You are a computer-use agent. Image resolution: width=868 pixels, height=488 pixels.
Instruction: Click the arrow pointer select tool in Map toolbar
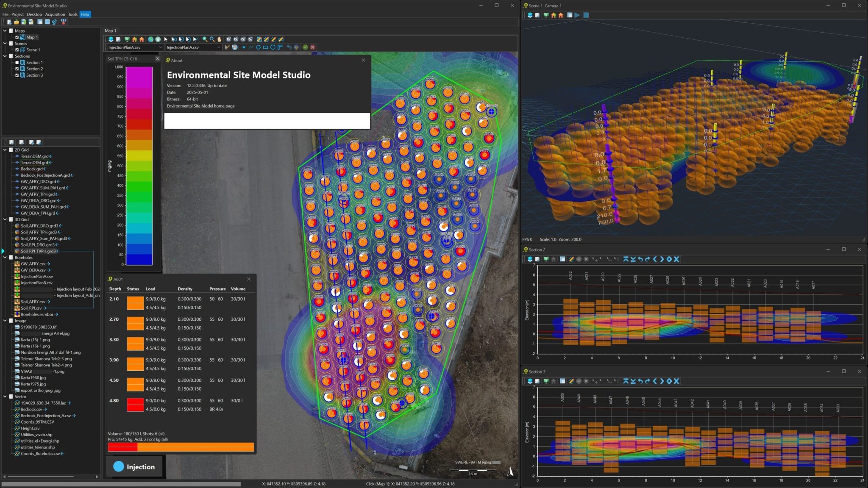coord(166,39)
